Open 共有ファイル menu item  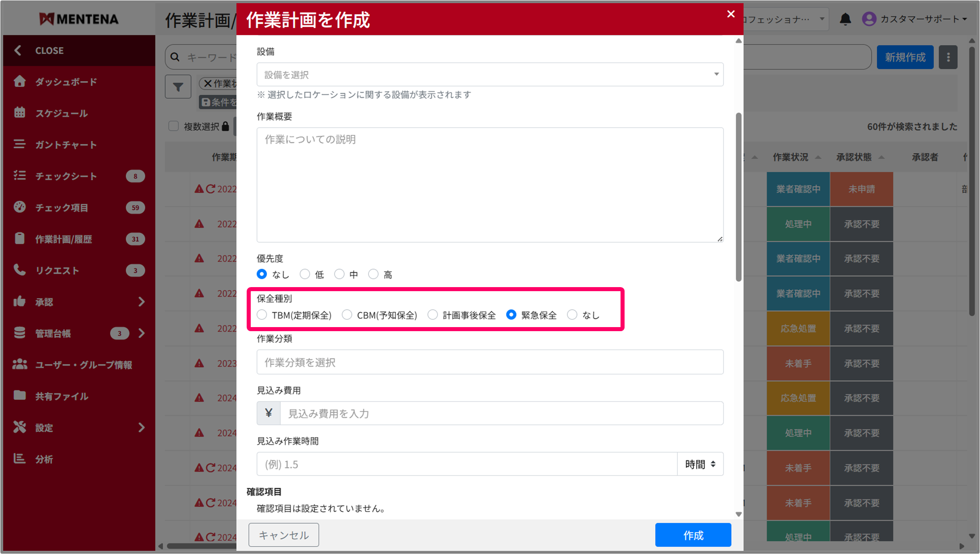[x=62, y=396]
